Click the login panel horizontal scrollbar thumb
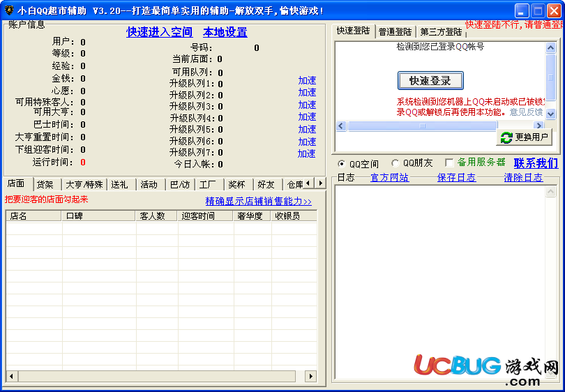The width and height of the screenshot is (565, 392). pos(422,126)
